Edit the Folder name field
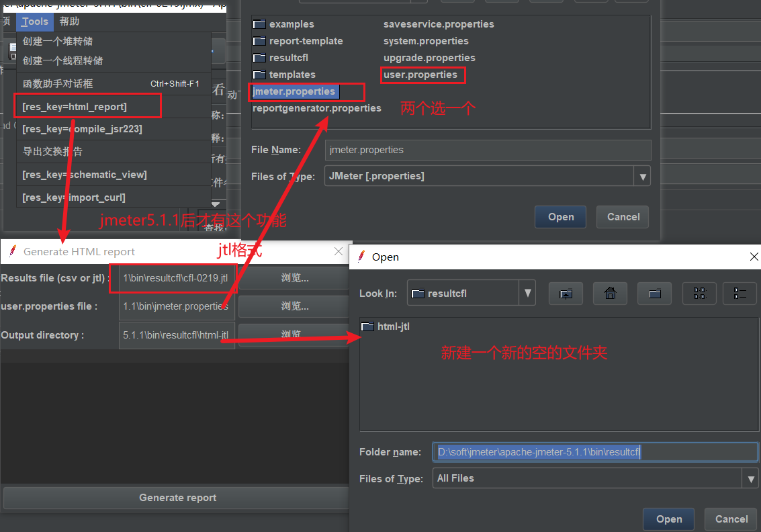The image size is (761, 532). click(595, 452)
